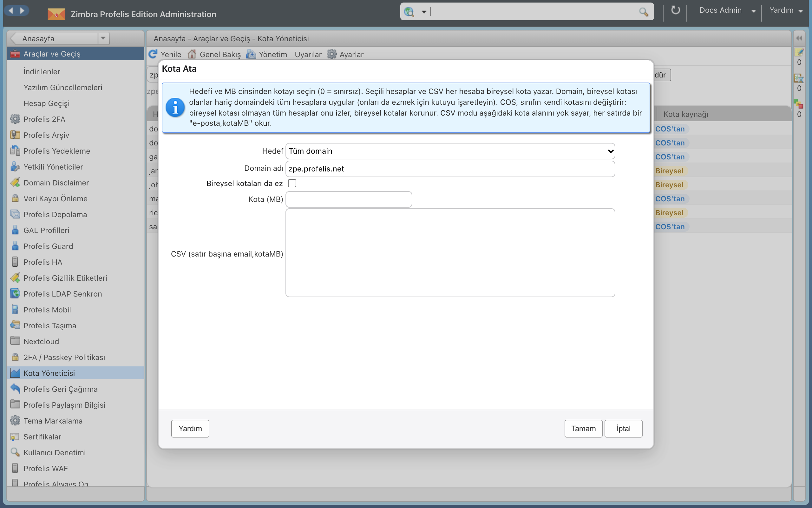Tick 'Bireysel kotaları da ez' checkbox
The width and height of the screenshot is (812, 508).
pyautogui.click(x=292, y=183)
